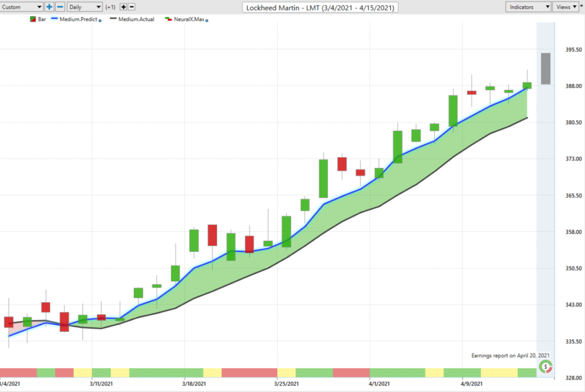Click the dot next to Medium.Predict

coord(100,21)
